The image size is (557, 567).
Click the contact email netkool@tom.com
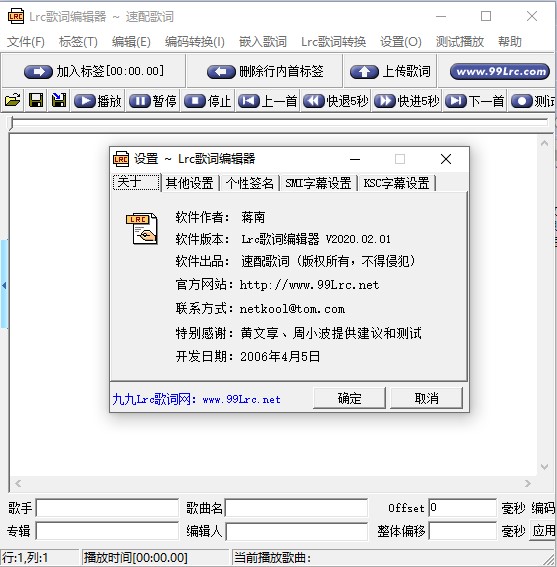(292, 309)
